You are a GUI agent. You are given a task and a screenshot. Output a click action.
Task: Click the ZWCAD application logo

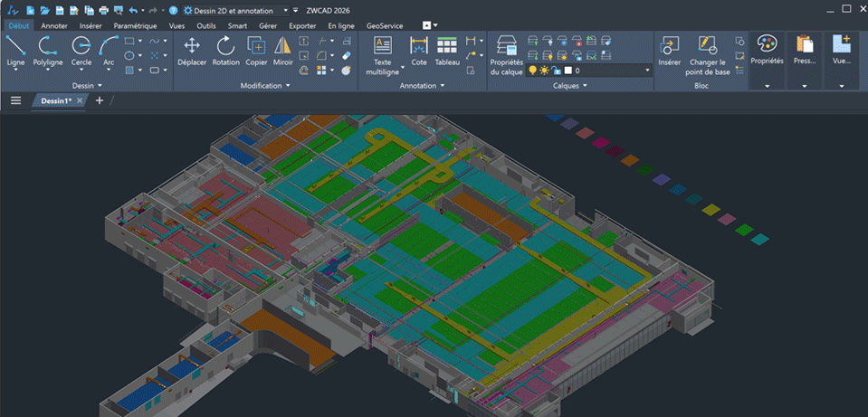pyautogui.click(x=14, y=11)
